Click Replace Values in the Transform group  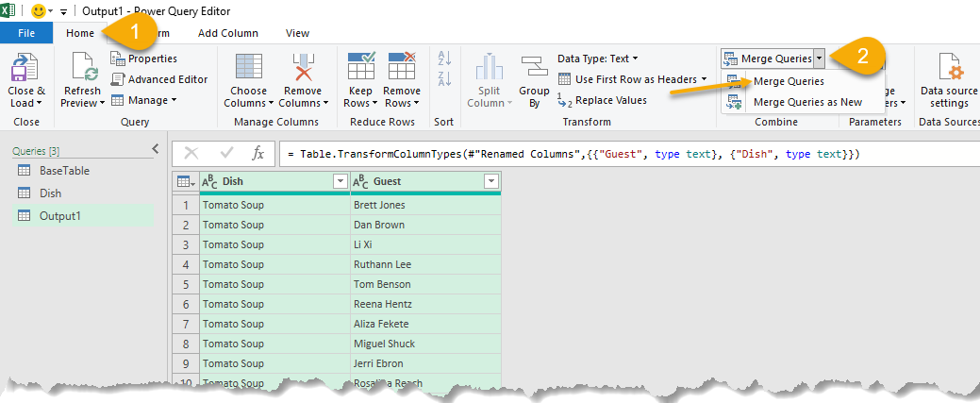coord(610,100)
